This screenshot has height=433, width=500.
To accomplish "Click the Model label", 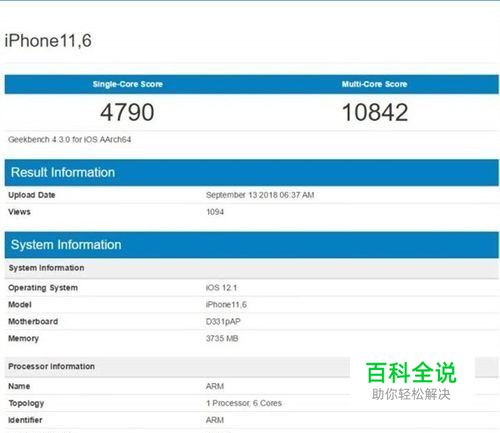I will point(20,304).
